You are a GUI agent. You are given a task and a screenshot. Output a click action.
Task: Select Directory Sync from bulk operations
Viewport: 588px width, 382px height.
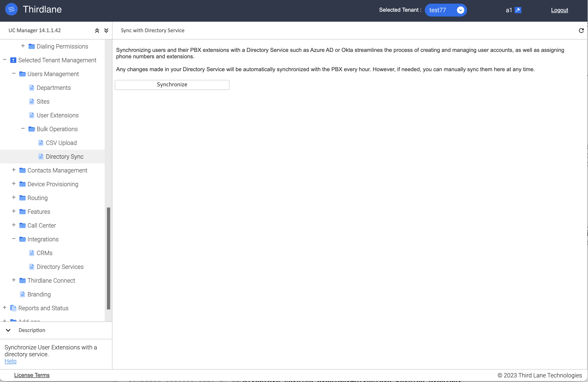coord(65,156)
